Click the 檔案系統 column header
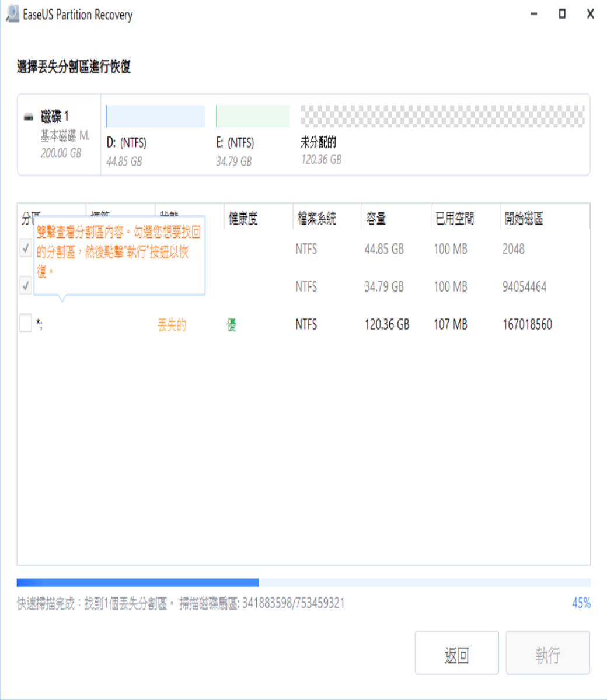Image resolution: width=607 pixels, height=700 pixels. [316, 219]
